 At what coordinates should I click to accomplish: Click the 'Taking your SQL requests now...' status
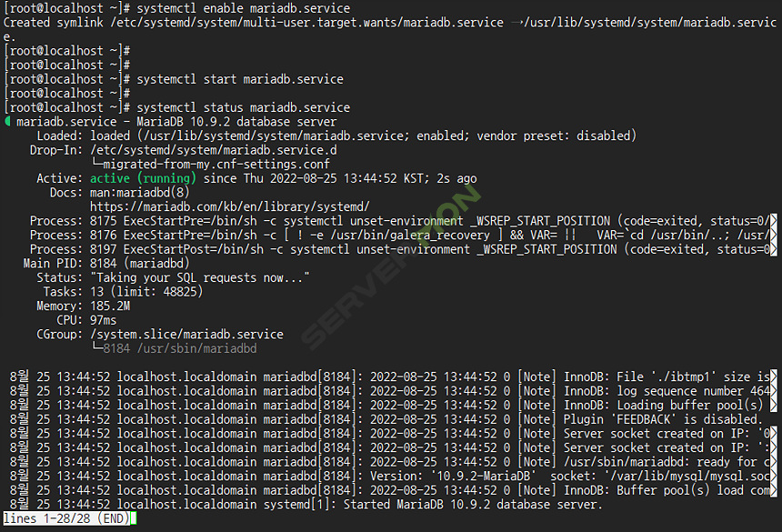point(199,277)
